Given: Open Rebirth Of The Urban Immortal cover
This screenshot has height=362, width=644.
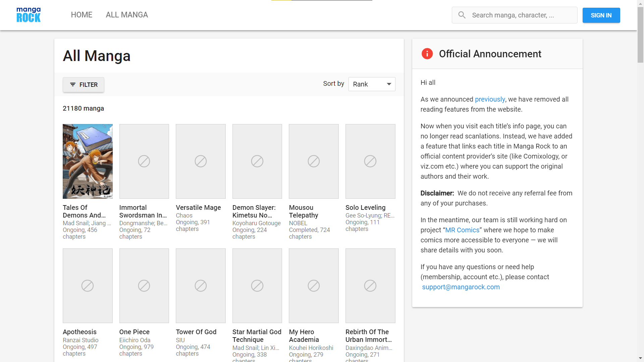Looking at the screenshot, I should [370, 286].
